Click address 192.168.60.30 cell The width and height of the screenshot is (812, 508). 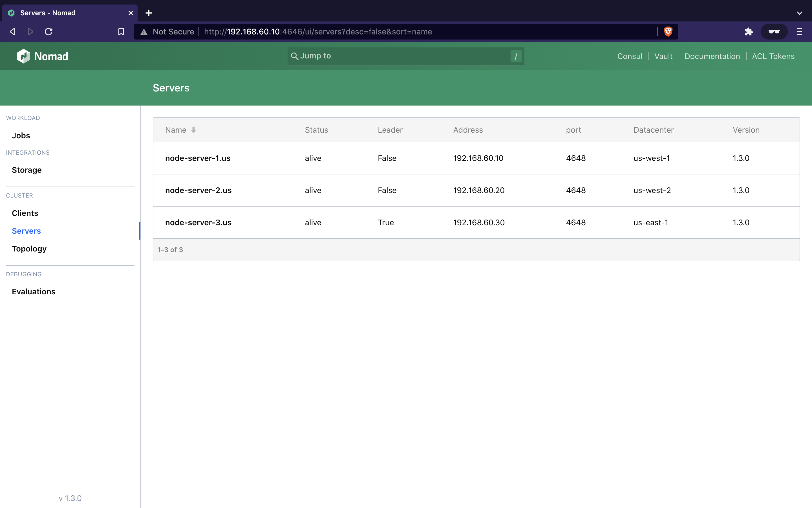[479, 222]
